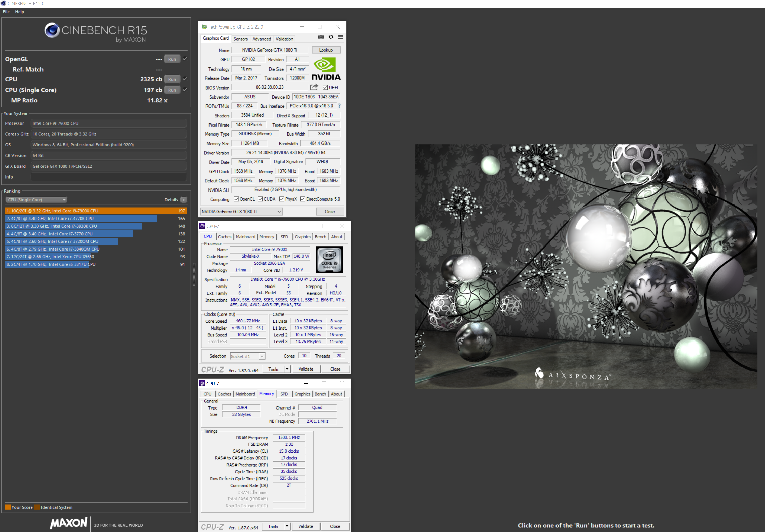The width and height of the screenshot is (765, 532).
Task: Click the rendered scene preview image
Action: (586, 266)
